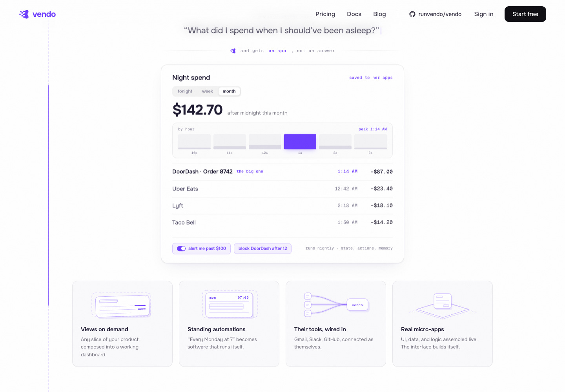Click the '-$23.40' amount
The height and width of the screenshot is (392, 565).
[381, 189]
